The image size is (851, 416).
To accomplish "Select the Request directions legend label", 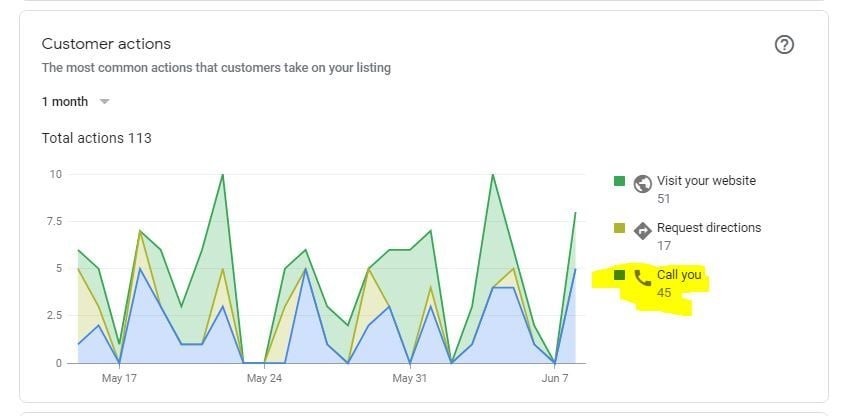I will click(x=708, y=227).
